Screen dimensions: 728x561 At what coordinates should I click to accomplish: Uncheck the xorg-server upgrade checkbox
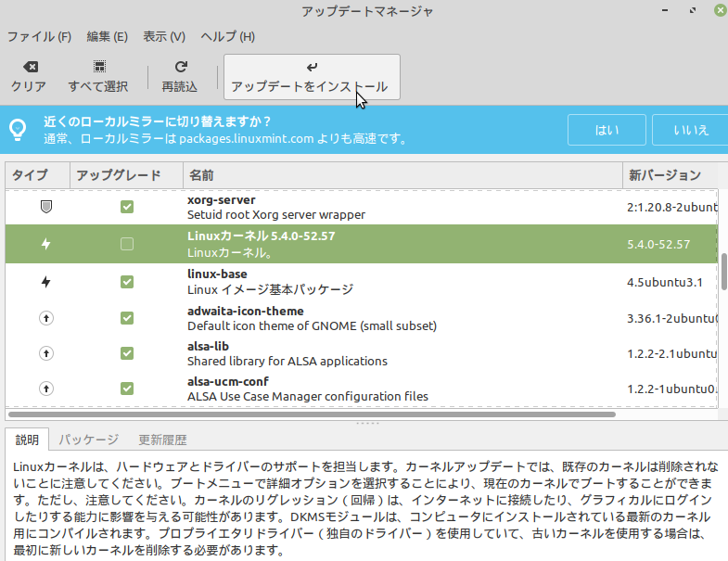(x=127, y=207)
